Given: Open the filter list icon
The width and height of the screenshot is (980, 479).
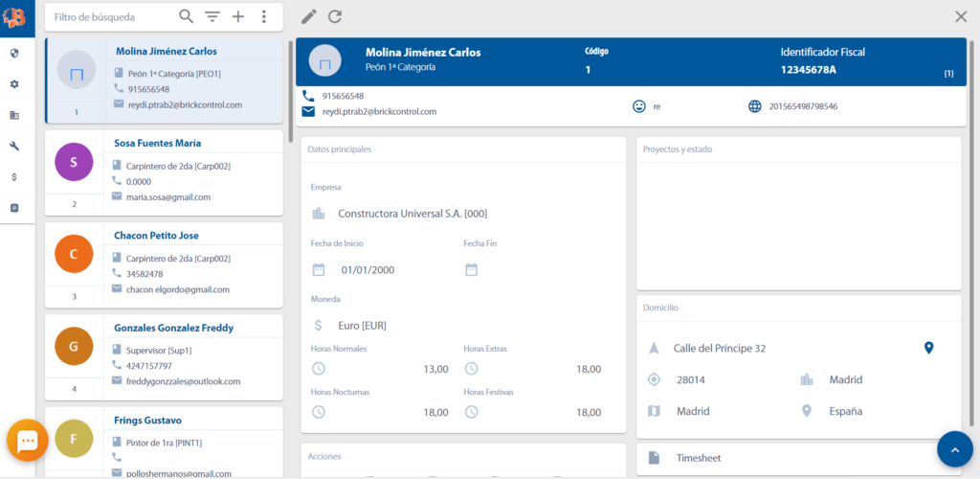Looking at the screenshot, I should [x=212, y=16].
